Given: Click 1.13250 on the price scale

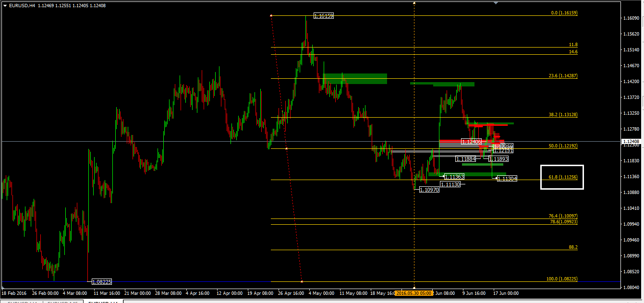Looking at the screenshot, I should pos(631,113).
